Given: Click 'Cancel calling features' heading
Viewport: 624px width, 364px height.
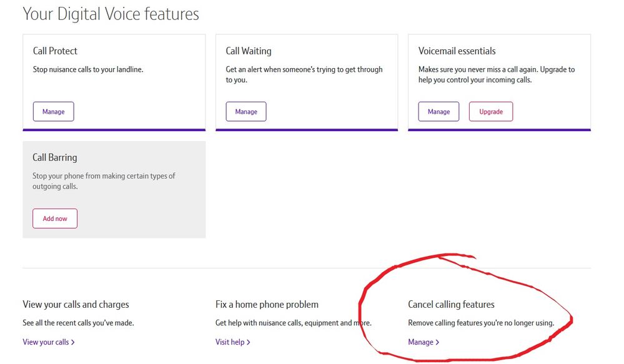Looking at the screenshot, I should [451, 305].
